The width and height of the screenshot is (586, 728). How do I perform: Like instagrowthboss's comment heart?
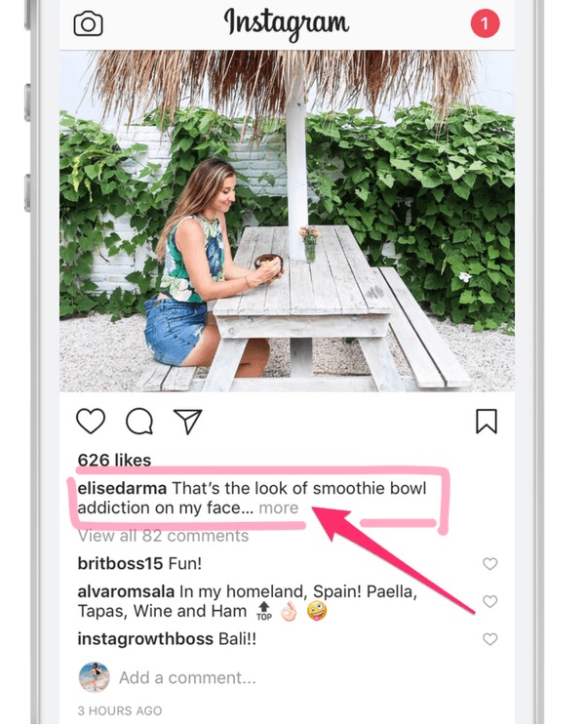(489, 639)
